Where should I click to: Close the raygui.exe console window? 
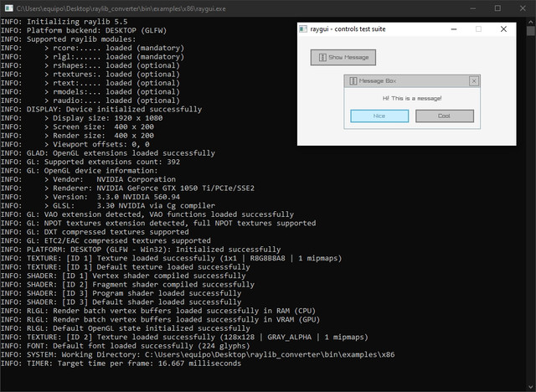pyautogui.click(x=523, y=8)
